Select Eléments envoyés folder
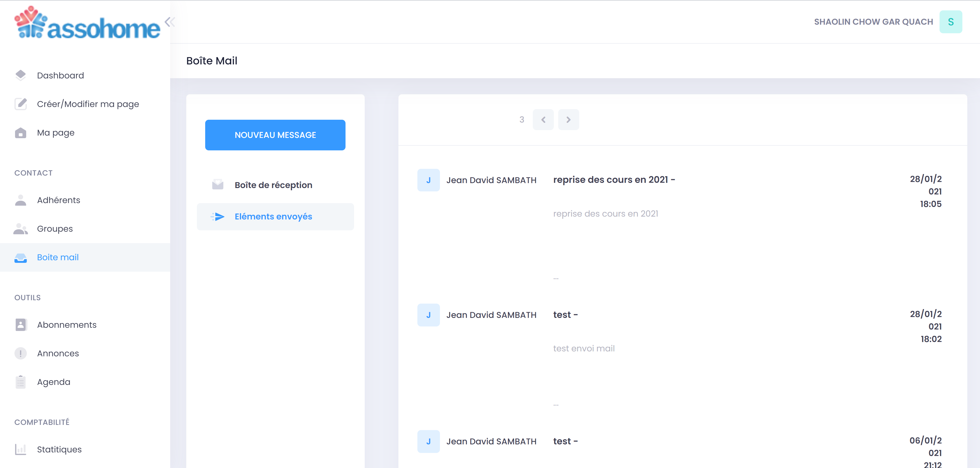 [x=273, y=216]
